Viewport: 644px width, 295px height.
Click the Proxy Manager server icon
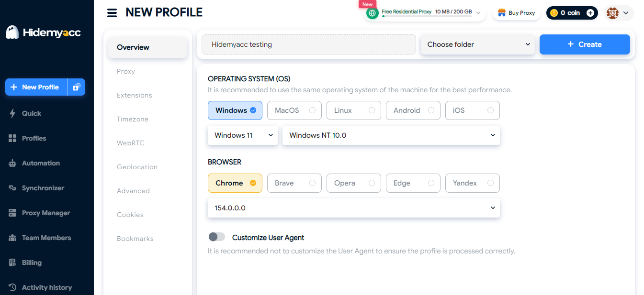coord(12,213)
